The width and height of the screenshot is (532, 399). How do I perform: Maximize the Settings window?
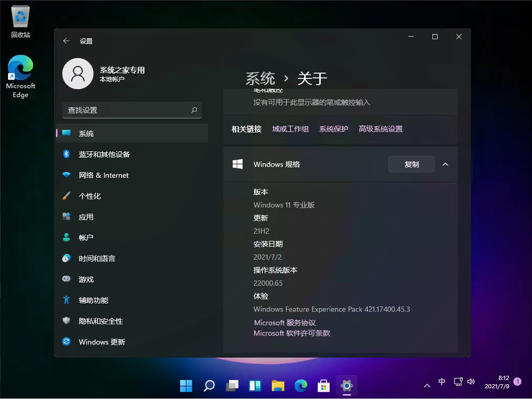tap(435, 36)
